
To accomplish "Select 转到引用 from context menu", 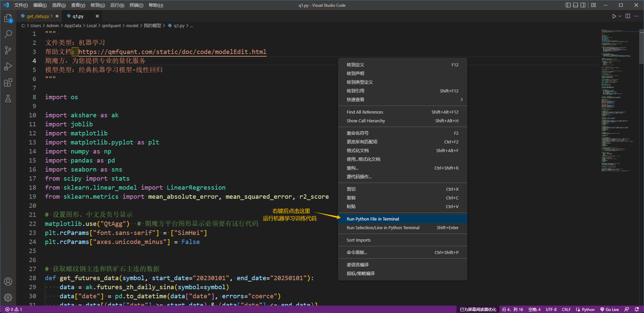I will (402, 91).
